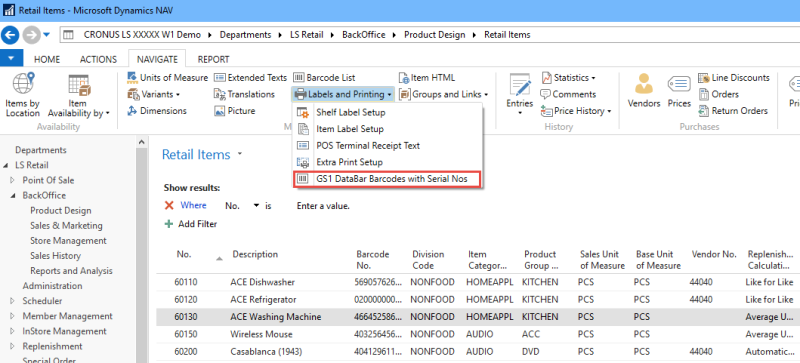Open Item HTML
This screenshot has width=800, height=363.
427,78
